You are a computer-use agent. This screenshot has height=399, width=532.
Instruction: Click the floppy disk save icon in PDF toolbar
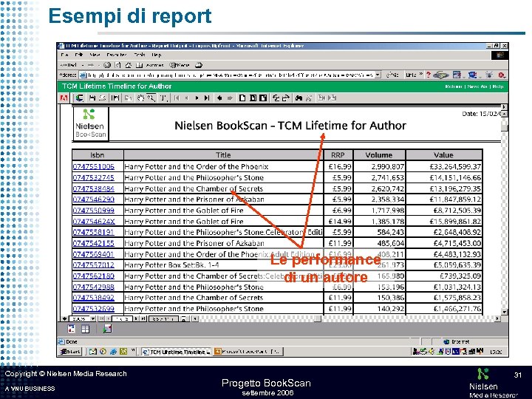tap(92, 98)
